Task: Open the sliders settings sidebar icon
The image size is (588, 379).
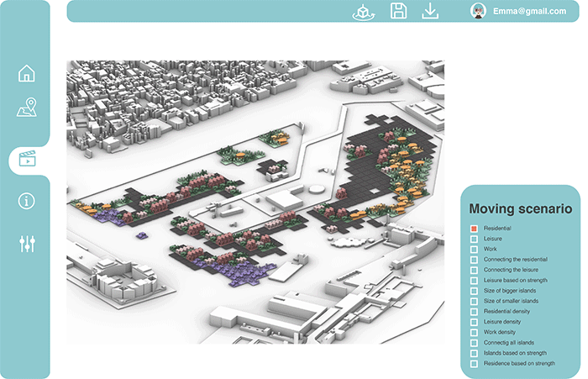Action: pos(27,244)
